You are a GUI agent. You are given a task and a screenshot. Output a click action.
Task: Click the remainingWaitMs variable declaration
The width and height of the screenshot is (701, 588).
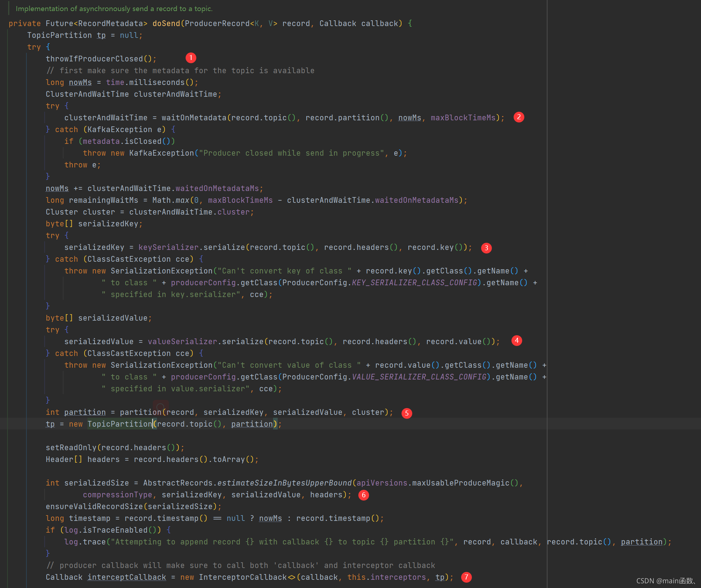click(x=103, y=200)
